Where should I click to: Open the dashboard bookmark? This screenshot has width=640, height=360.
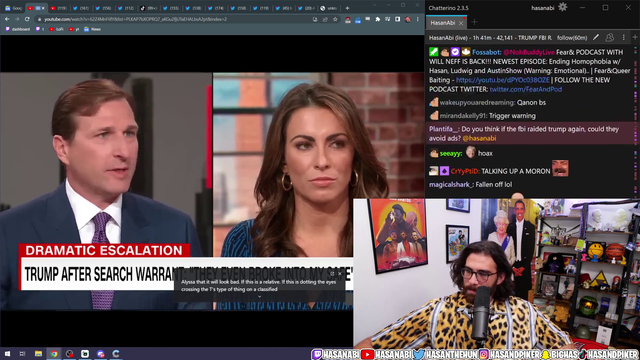pos(18,29)
